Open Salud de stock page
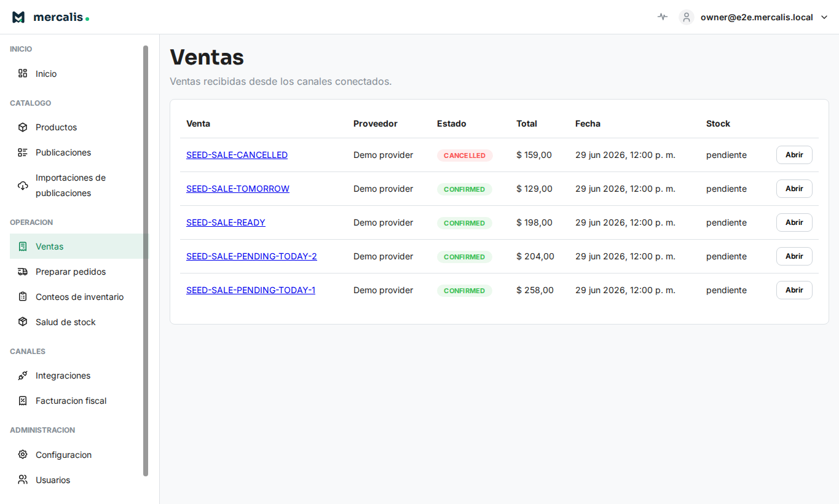Image resolution: width=839 pixels, height=504 pixels. (x=79, y=322)
